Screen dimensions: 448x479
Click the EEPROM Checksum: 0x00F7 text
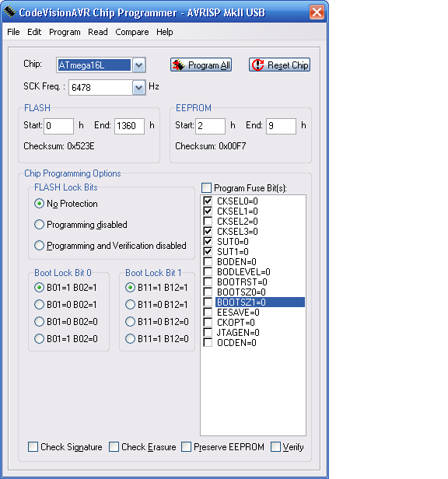(x=211, y=146)
